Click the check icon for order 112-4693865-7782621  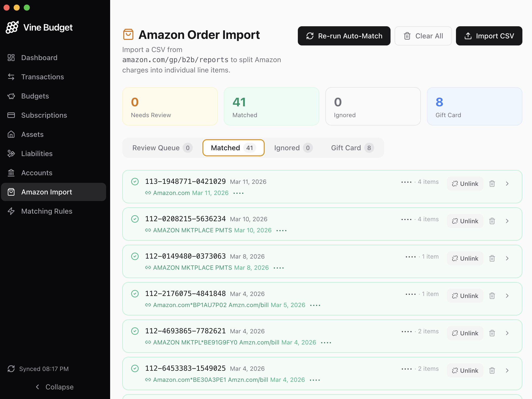click(135, 331)
